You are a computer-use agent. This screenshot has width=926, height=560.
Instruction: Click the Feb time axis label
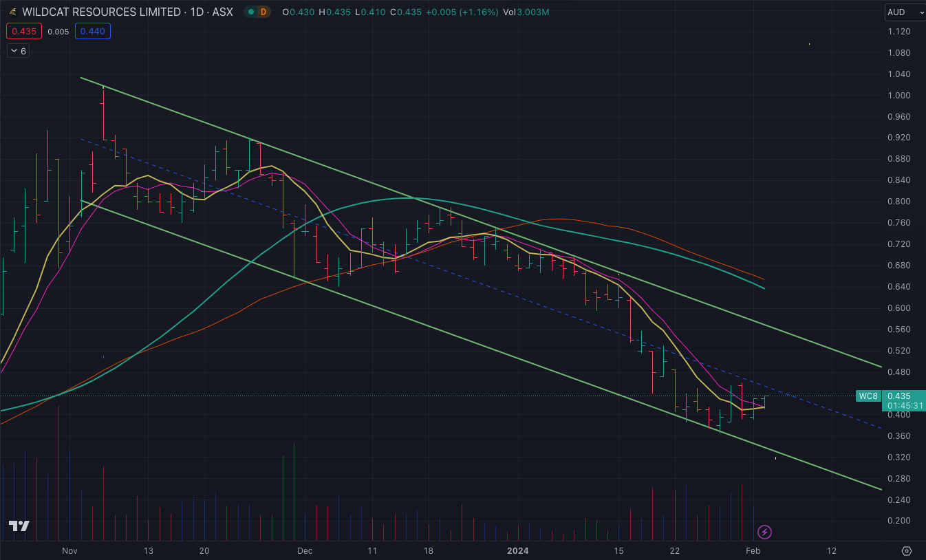[753, 551]
